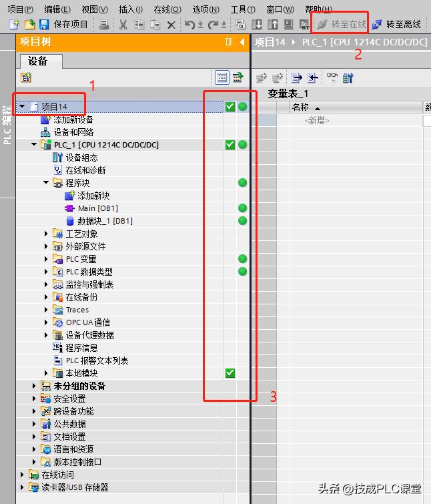Click the 转至离线 button
The image size is (431, 504).
point(396,25)
